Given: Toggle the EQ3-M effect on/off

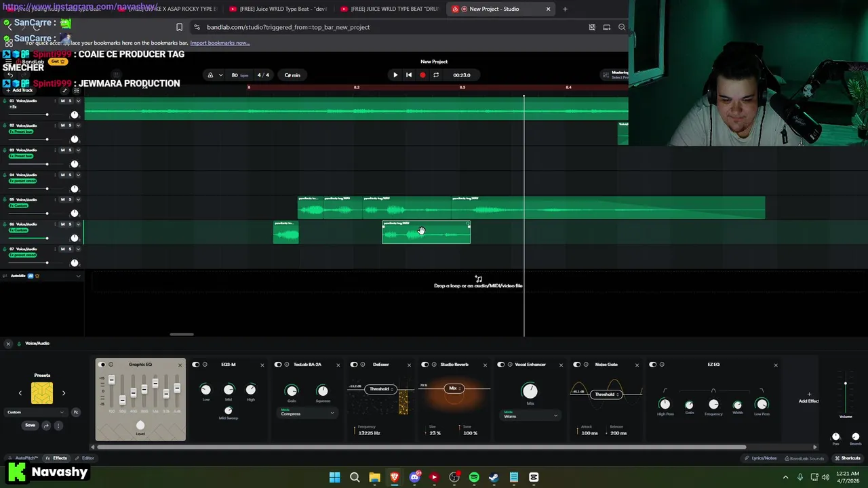Looking at the screenshot, I should tap(196, 365).
